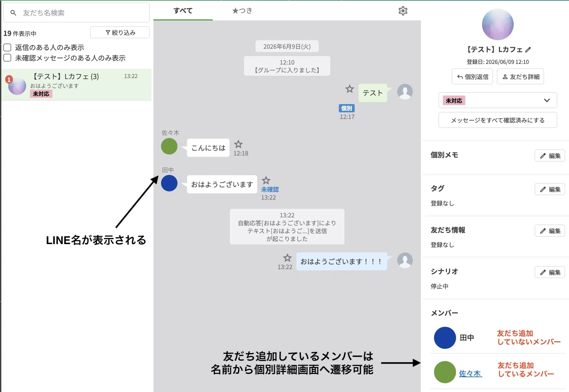Edit the 友だち情報 section
This screenshot has width=569, height=392.
tap(550, 231)
